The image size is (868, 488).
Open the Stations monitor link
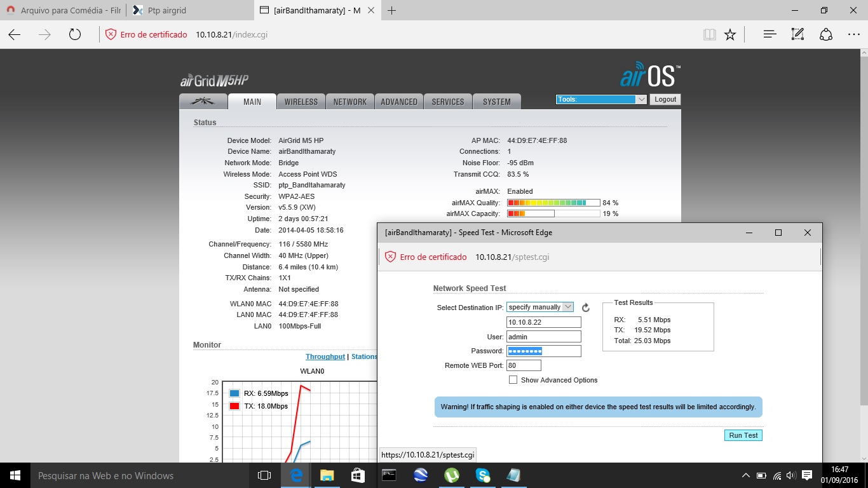(364, 357)
